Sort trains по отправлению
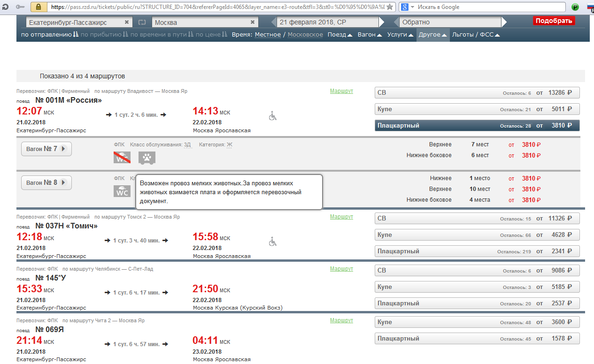The width and height of the screenshot is (594, 364). [x=50, y=35]
